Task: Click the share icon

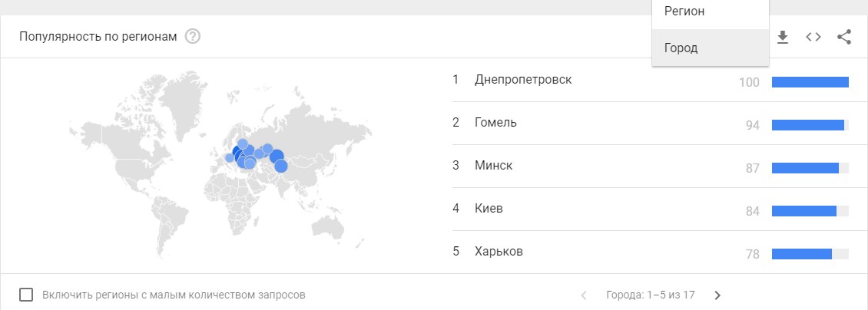Action: pyautogui.click(x=844, y=37)
